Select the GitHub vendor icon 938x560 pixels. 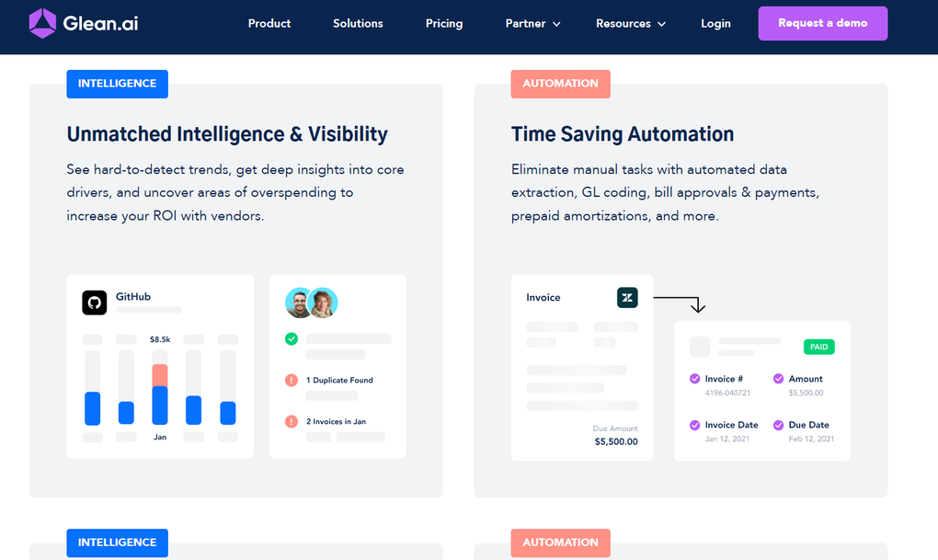pos(94,302)
